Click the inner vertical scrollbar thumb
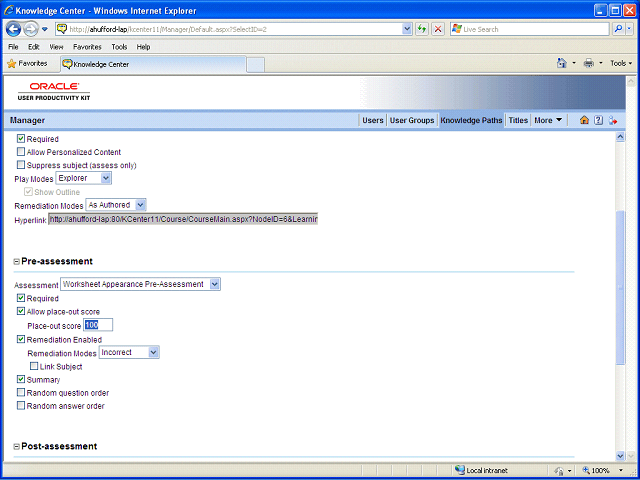This screenshot has height=480, width=640. click(620, 287)
